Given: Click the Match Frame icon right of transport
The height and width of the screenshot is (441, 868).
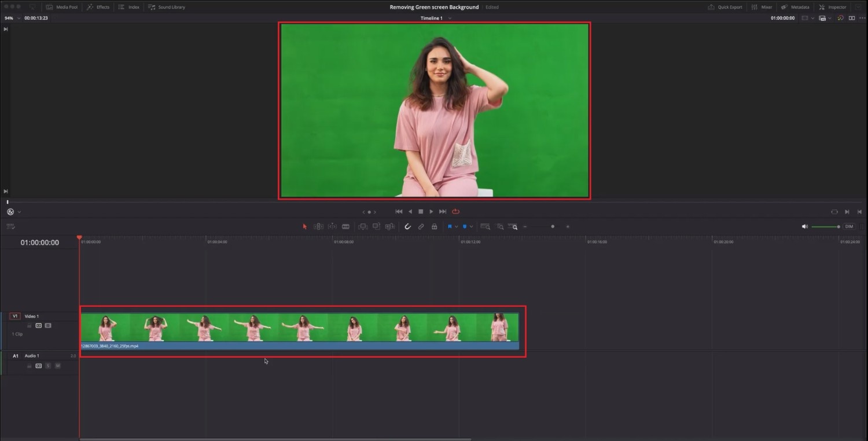Looking at the screenshot, I should point(834,212).
